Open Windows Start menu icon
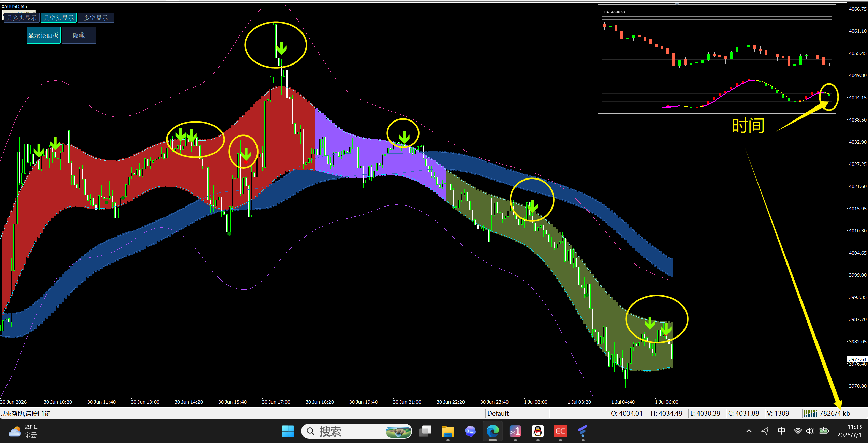The image size is (868, 443). click(288, 431)
